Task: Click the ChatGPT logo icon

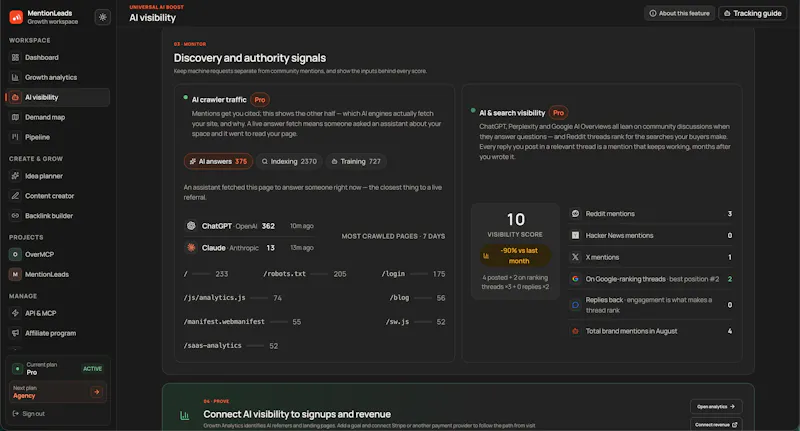Action: point(191,225)
